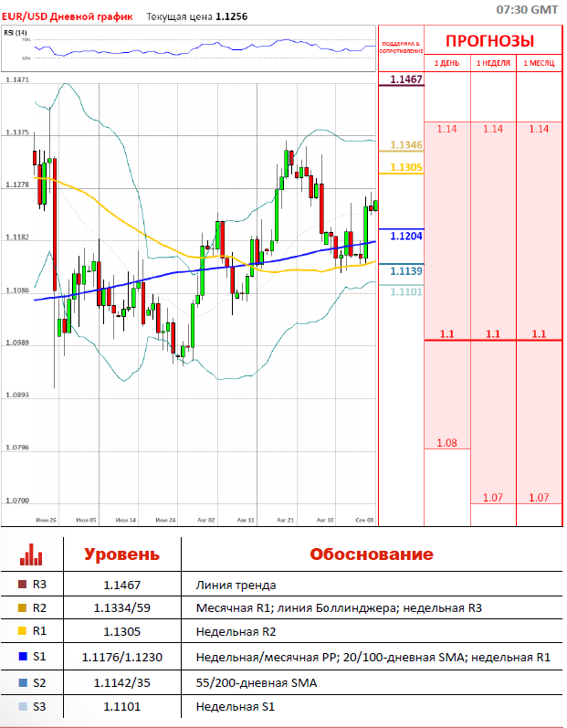Screen dimensions: 567x728
Task: Click the Линия тренда table cell
Action: 236,585
